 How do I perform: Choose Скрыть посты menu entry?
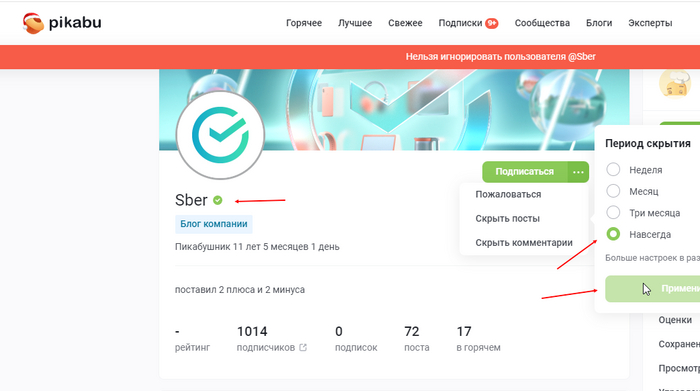[507, 218]
